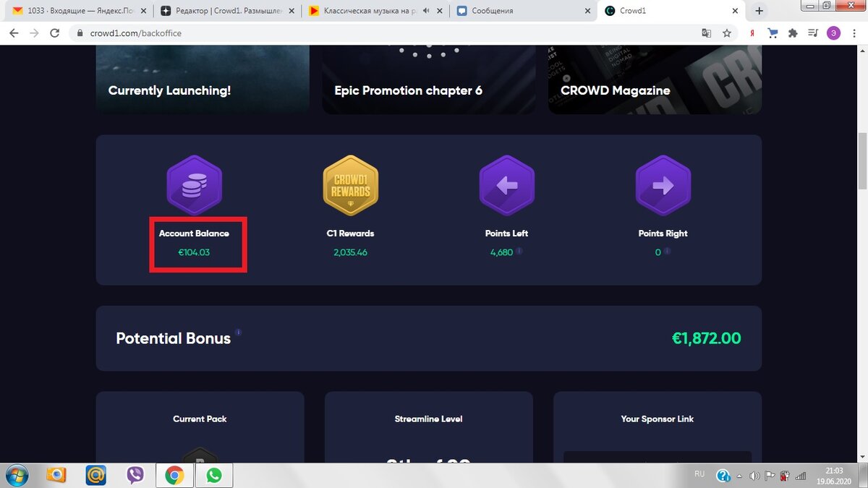Click the padlock site info icon
Screen dimensions: 868x488
[80, 33]
